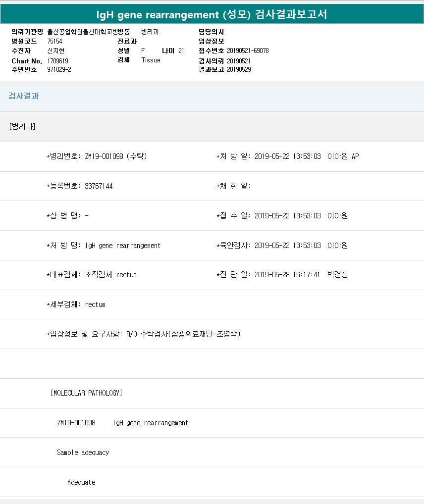The image size is (424, 504).
Task: Select the specimen type Tissue
Action: (x=151, y=60)
